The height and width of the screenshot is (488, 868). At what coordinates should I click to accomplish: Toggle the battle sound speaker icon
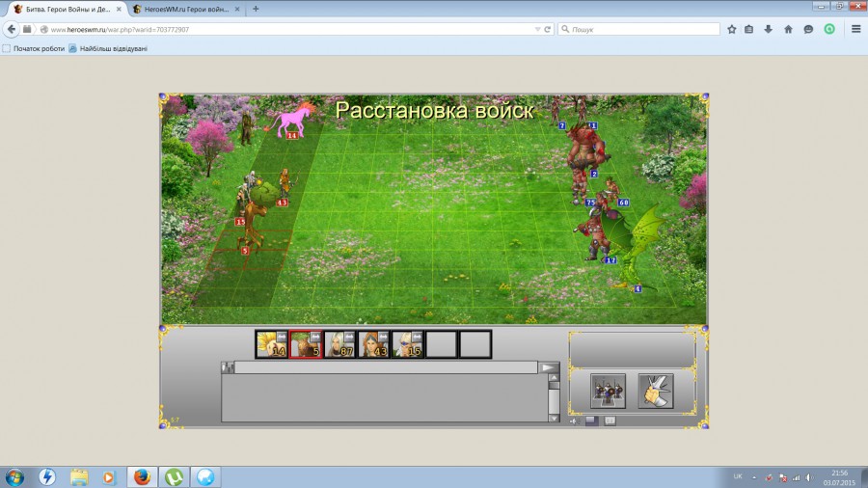[x=574, y=421]
